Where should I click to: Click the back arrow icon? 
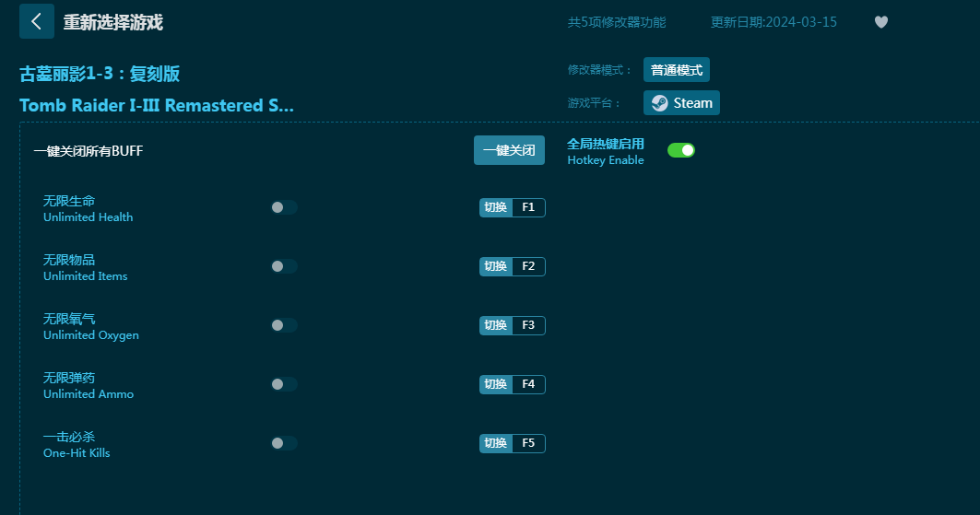click(x=36, y=21)
